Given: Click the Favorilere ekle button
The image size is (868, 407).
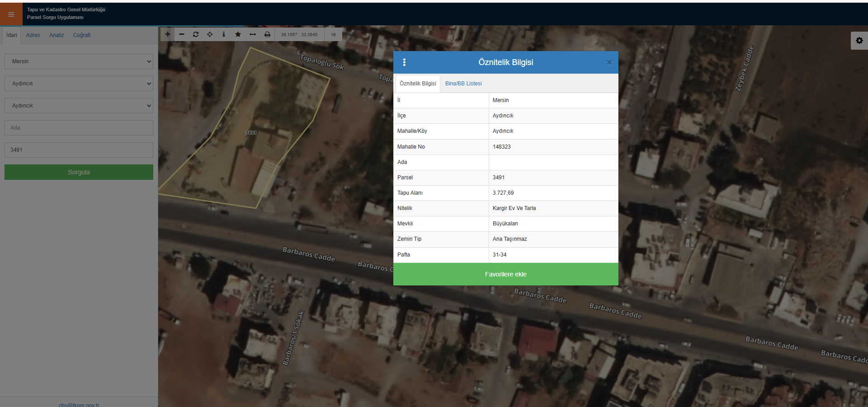Looking at the screenshot, I should (505, 274).
